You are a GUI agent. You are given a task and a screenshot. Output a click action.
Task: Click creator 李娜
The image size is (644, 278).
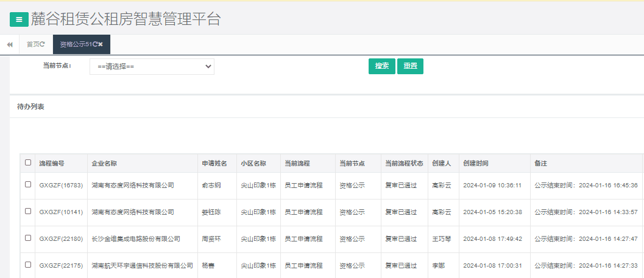pos(439,265)
